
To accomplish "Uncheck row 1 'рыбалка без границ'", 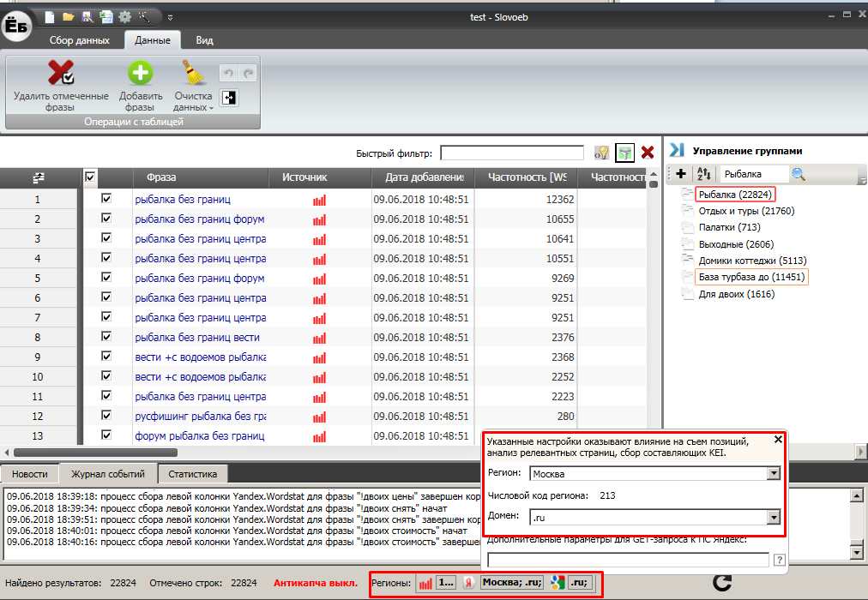I will pyautogui.click(x=106, y=198).
